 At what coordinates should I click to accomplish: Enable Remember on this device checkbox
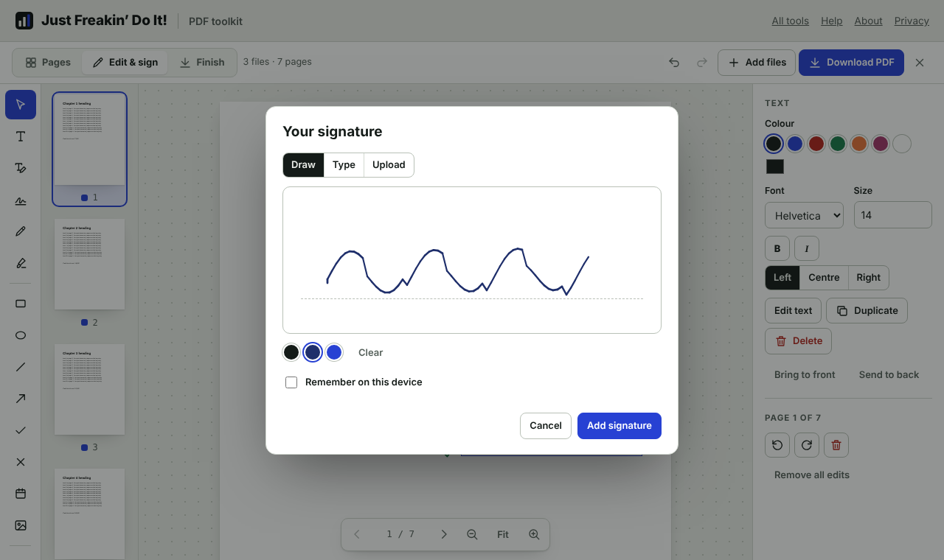pos(291,382)
